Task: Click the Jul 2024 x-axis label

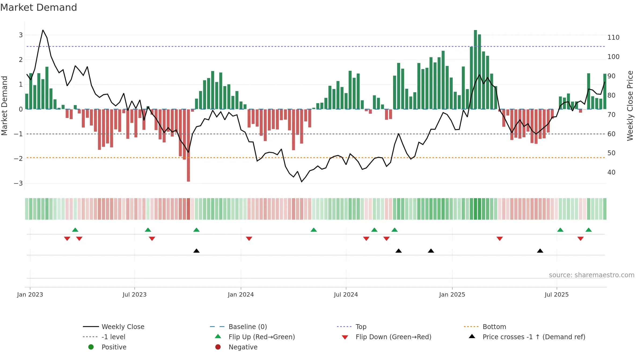Action: (346, 295)
